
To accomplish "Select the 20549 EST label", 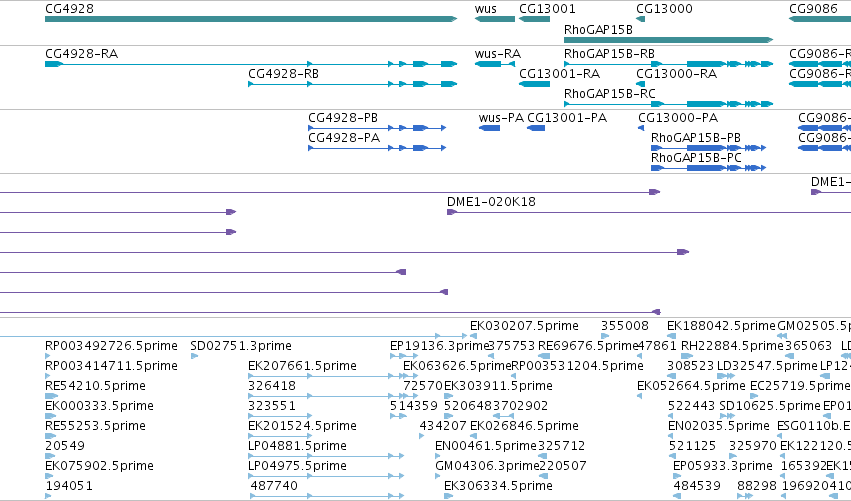I will point(65,446).
